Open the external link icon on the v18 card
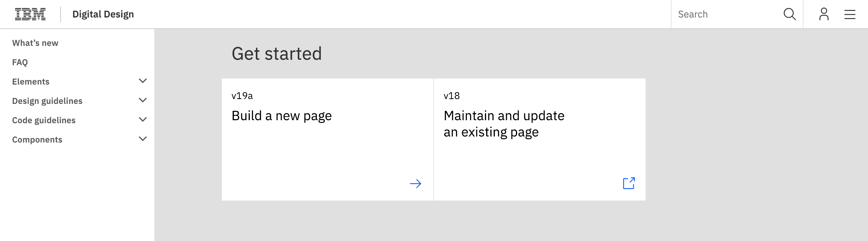This screenshot has width=868, height=241. pyautogui.click(x=629, y=183)
